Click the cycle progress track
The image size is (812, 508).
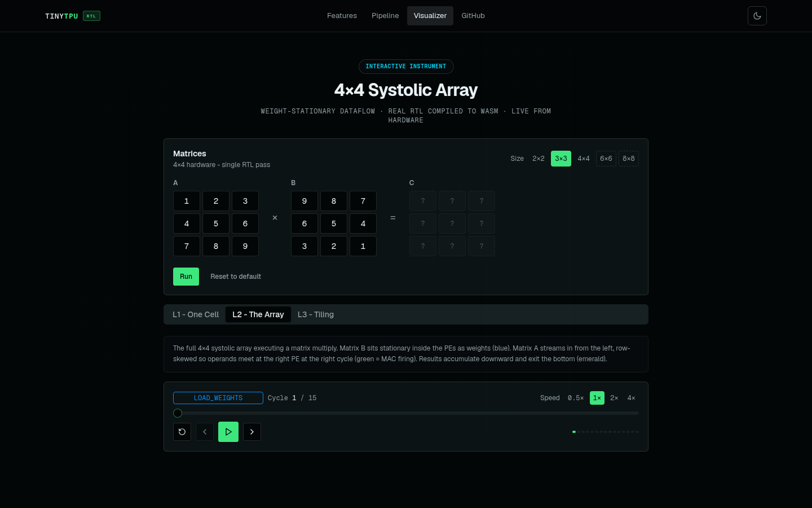pos(406,413)
